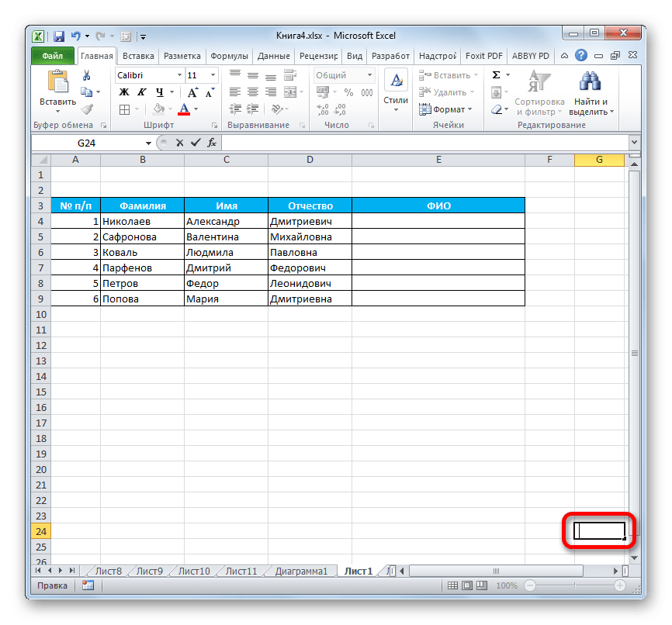Open Сортировка и фильтр dropdown
672x625 pixels.
click(539, 93)
